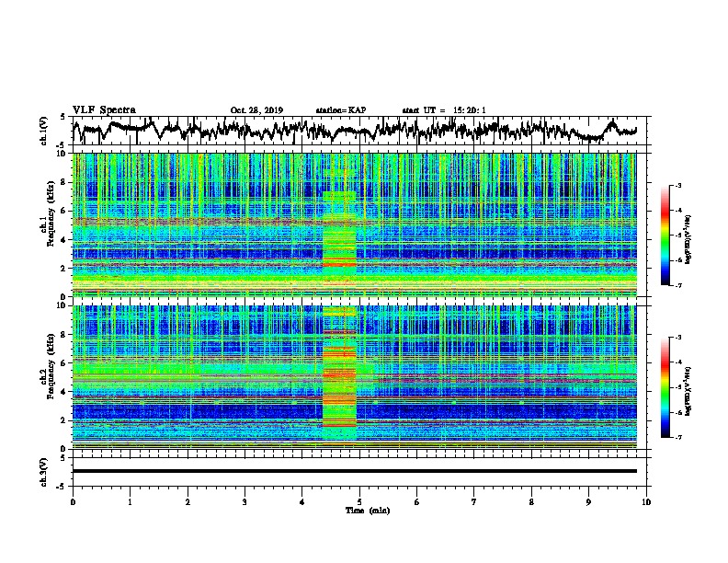Screen dimensions: 728x563
Task: Click time axis tick label "8"
Action: [531, 502]
